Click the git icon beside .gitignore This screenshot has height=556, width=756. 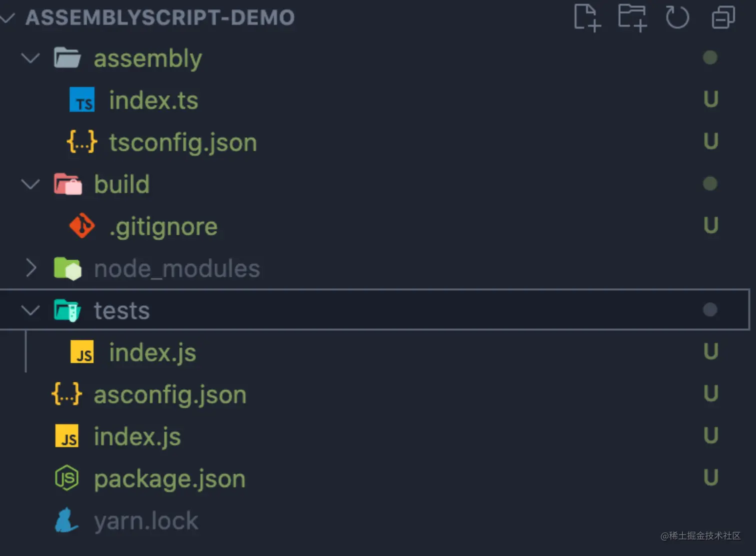point(82,226)
